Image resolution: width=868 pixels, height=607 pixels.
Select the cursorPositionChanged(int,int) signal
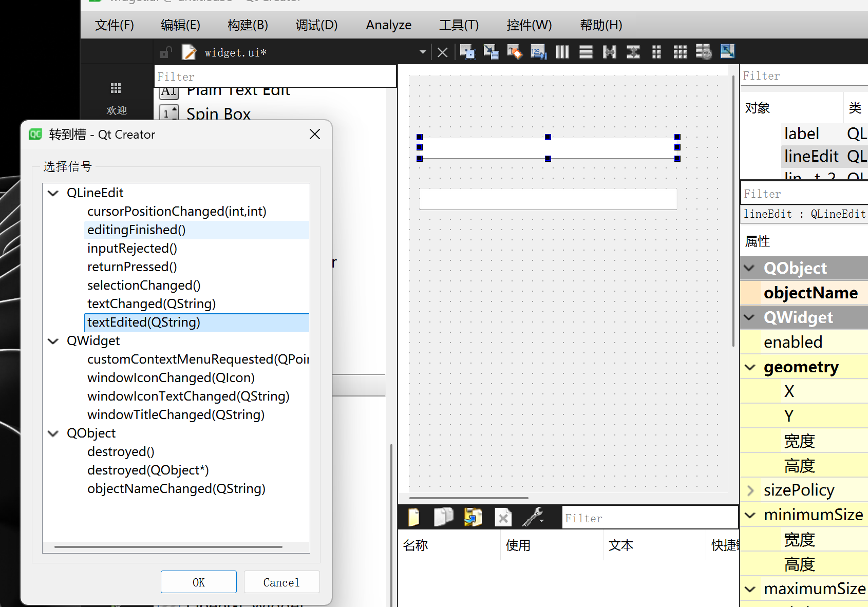click(177, 212)
